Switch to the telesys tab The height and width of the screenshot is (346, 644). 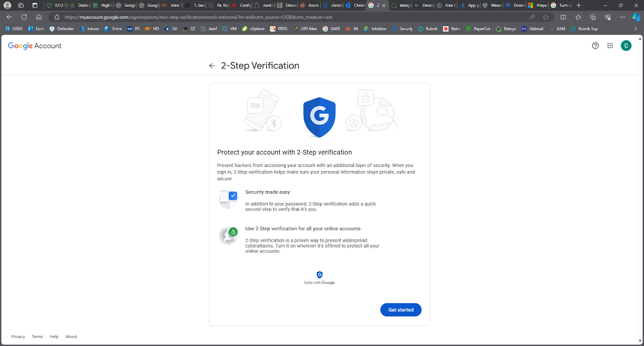401,5
